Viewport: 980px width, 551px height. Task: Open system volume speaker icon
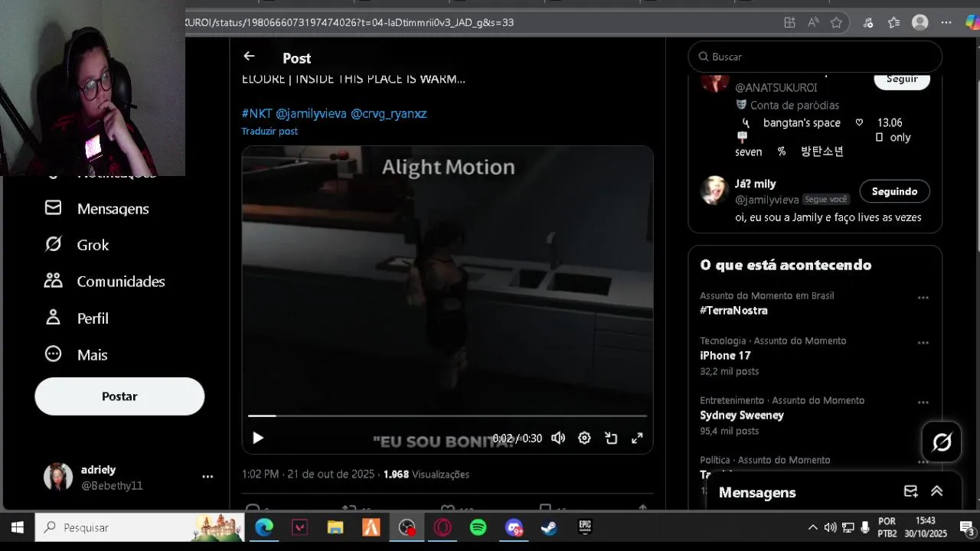830,527
